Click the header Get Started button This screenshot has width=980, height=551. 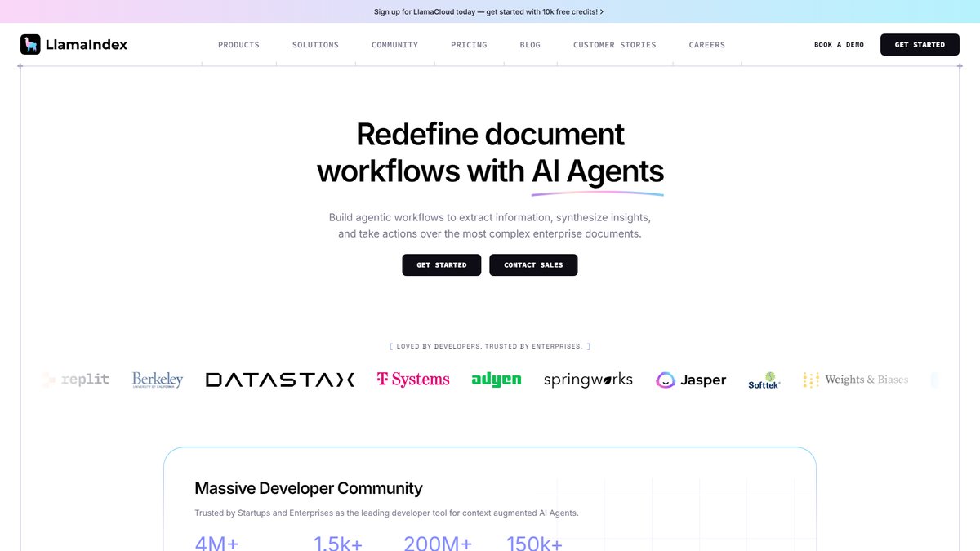920,45
